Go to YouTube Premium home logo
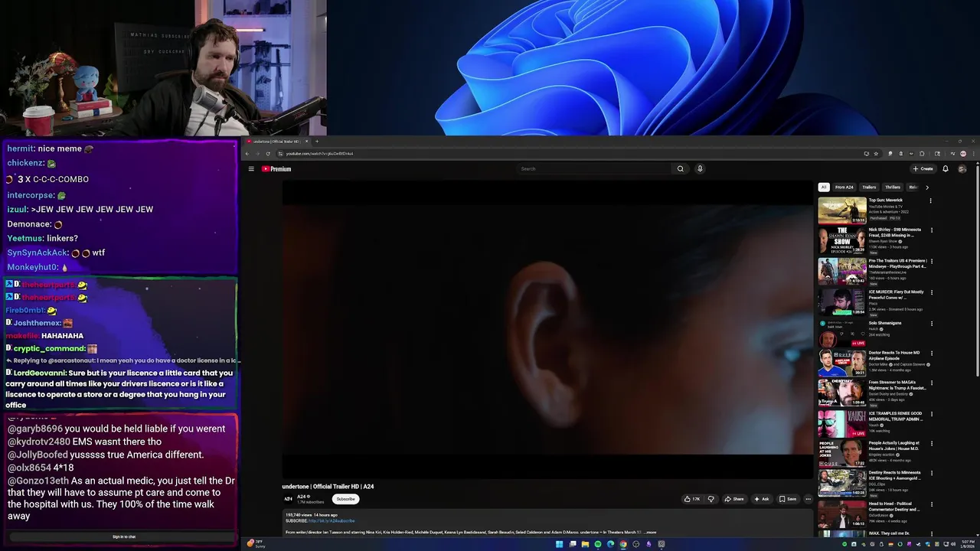 click(276, 169)
